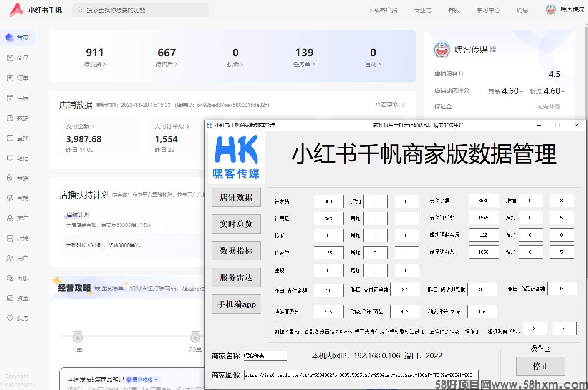This screenshot has height=390, width=588.
Task: Click the 昨日_商品访客数 field 44
Action: click(562, 289)
